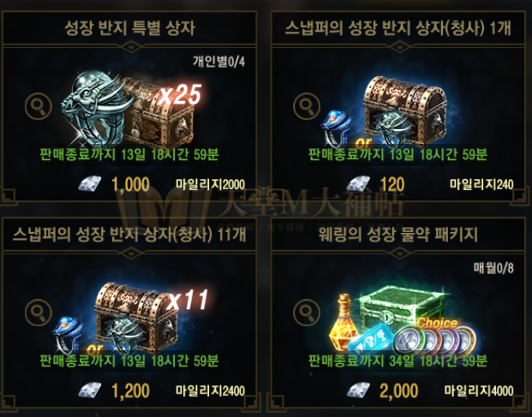
Task: Click the 스냅퍼의 성장 반지 상자(청사) 11개 title
Action: (129, 234)
